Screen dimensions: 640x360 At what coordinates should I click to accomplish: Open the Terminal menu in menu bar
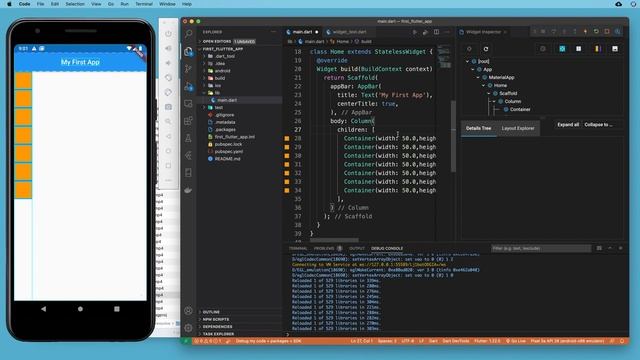(144, 4)
